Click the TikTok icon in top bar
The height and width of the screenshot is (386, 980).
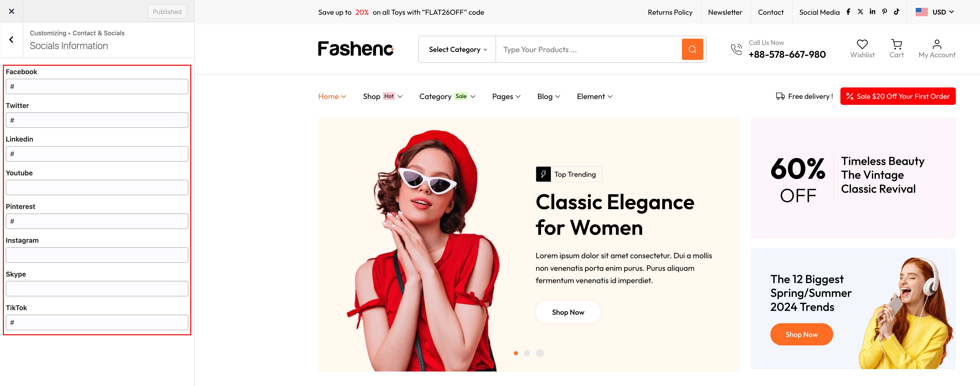click(x=897, y=12)
